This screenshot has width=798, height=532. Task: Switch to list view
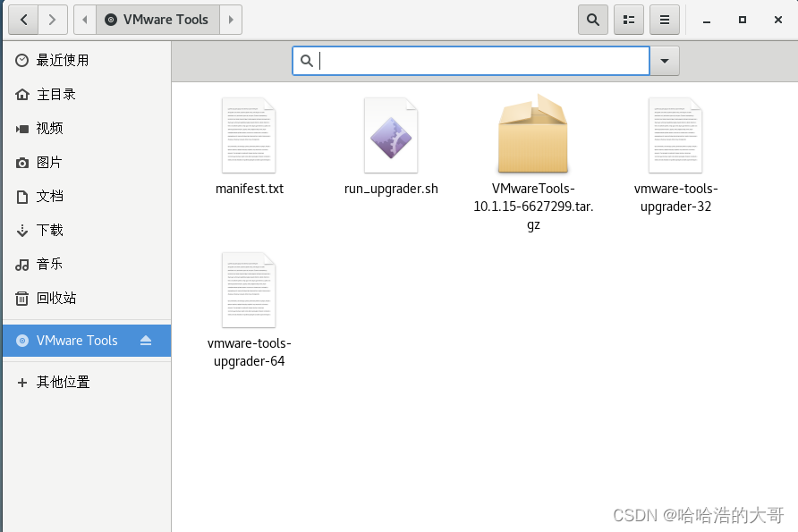pos(629,20)
